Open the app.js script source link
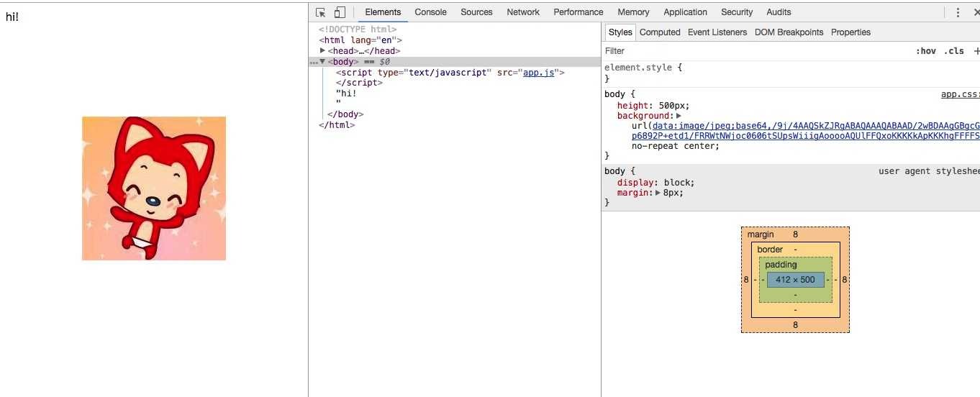Image resolution: width=980 pixels, height=397 pixels. click(x=538, y=73)
